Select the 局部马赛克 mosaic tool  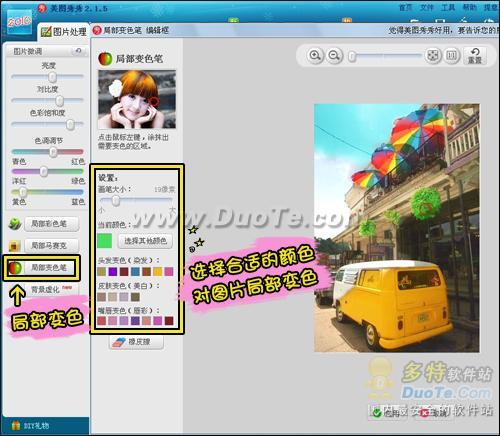tap(51, 246)
